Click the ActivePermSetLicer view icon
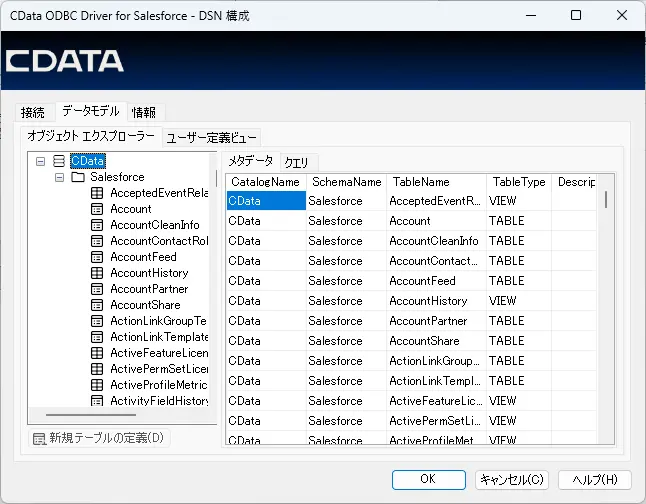The height and width of the screenshot is (504, 646). coord(97,369)
